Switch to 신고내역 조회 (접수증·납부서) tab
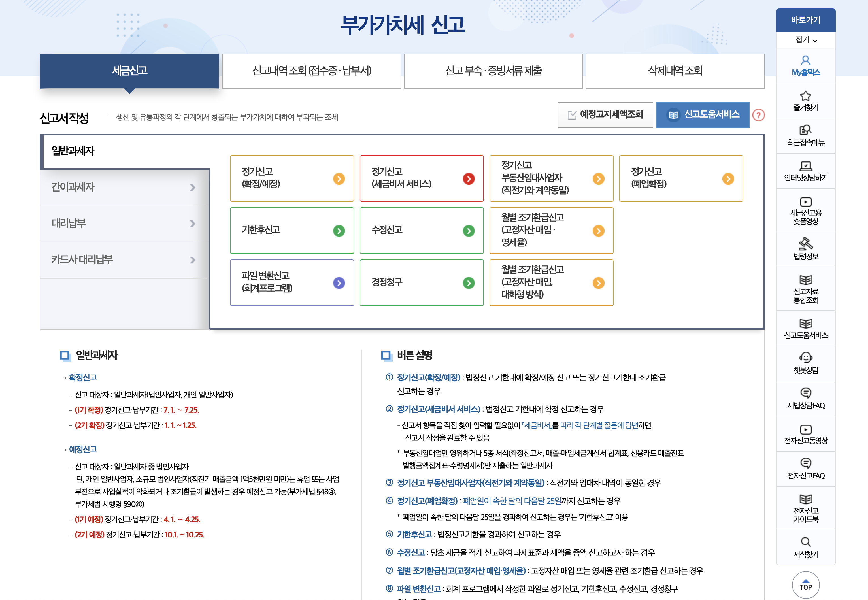This screenshot has height=600, width=868. [311, 71]
